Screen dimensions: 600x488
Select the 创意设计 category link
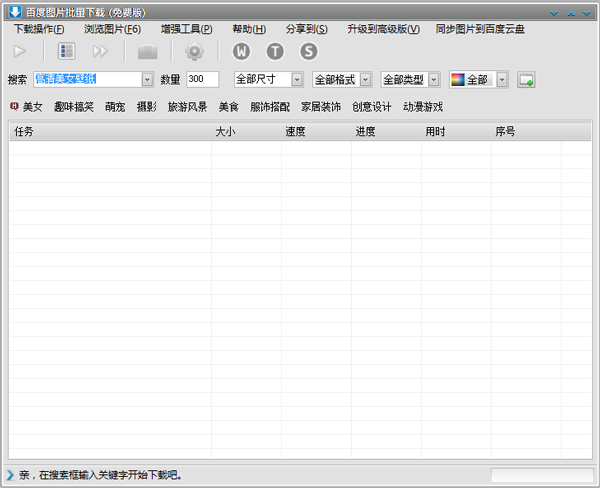point(372,107)
